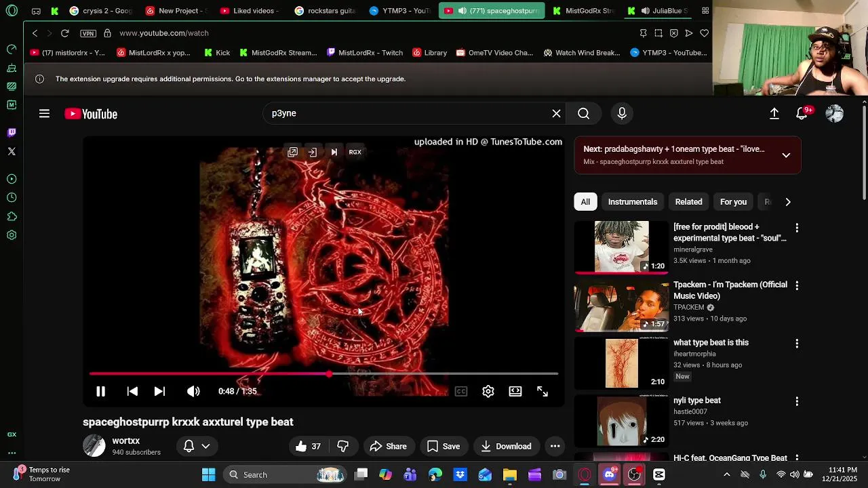Open the account avatar menu

click(834, 114)
